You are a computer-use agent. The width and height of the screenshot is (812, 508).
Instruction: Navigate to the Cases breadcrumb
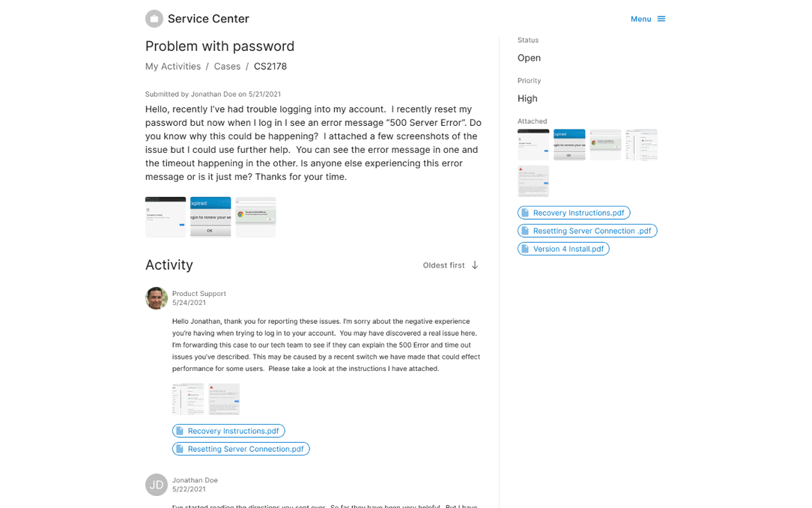[x=227, y=67]
